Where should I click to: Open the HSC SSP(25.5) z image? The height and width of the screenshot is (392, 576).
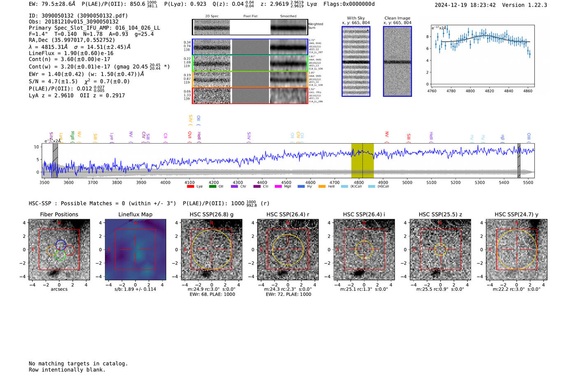click(x=440, y=250)
